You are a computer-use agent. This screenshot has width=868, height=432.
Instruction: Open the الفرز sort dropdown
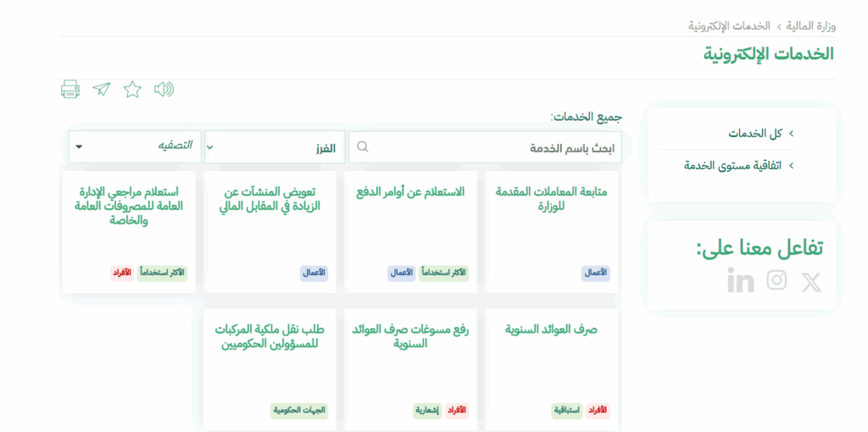pos(274,147)
